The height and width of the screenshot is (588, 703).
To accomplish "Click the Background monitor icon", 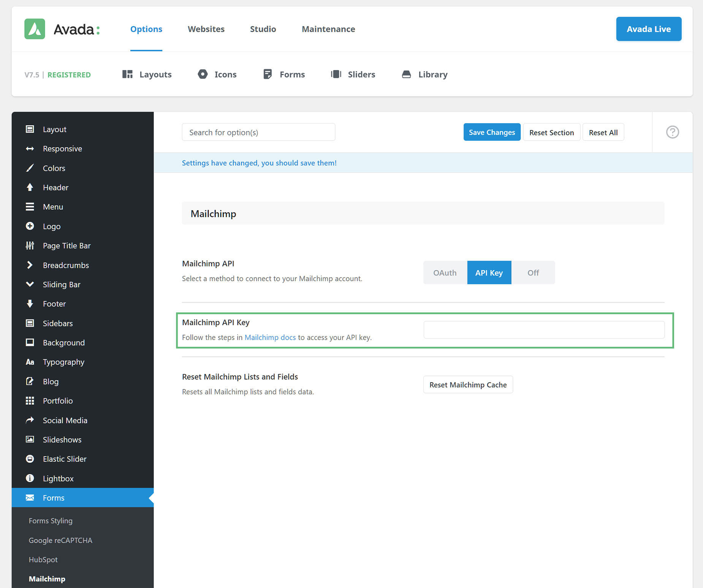I will (x=30, y=342).
